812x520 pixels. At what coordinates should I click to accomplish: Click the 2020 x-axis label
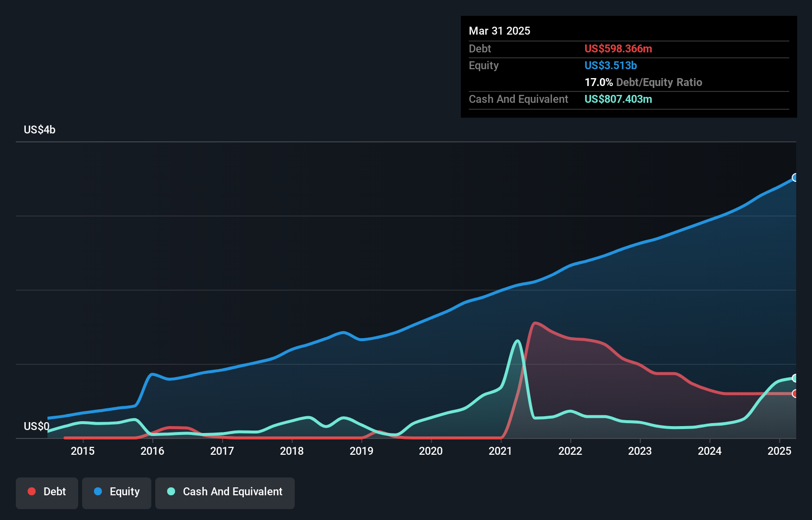tap(431, 451)
